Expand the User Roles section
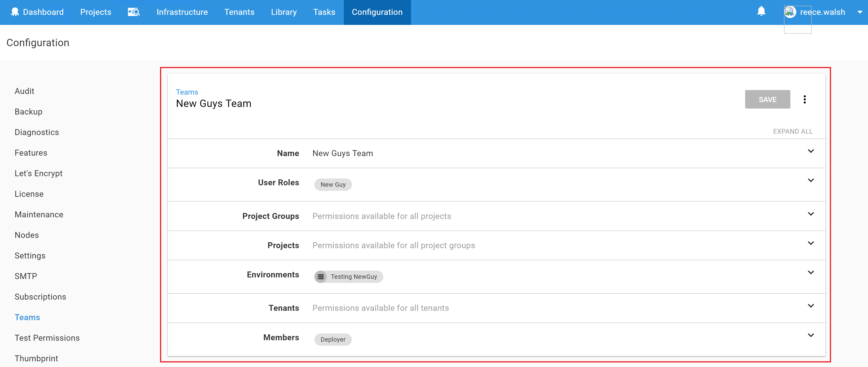The width and height of the screenshot is (868, 367). point(811,180)
